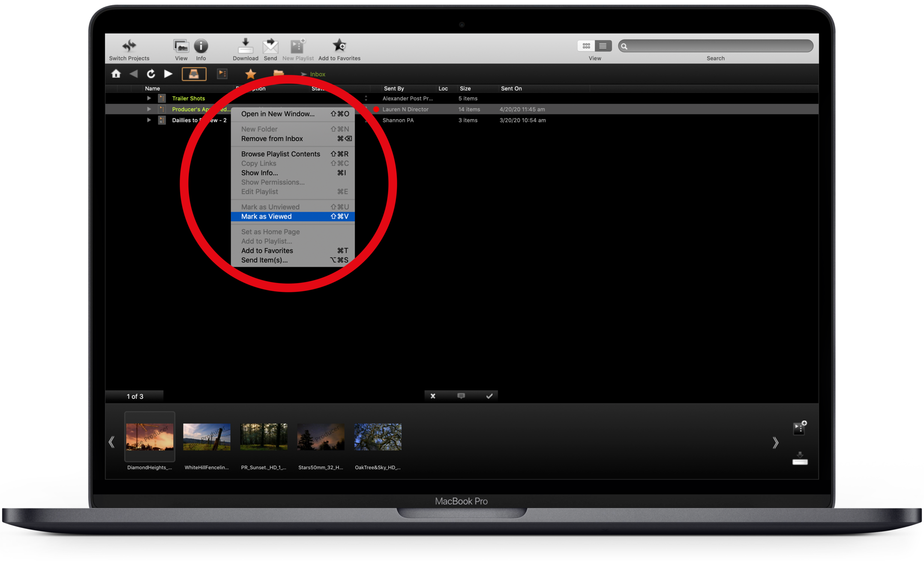Click the Switch Projects toolbar icon
Screen dimensions: 924x561
[x=129, y=45]
